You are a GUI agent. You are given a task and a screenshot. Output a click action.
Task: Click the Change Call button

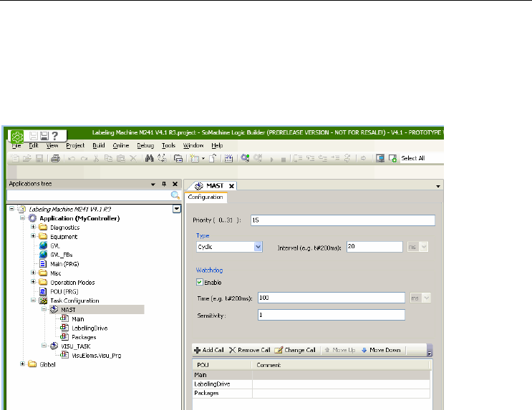click(x=295, y=351)
